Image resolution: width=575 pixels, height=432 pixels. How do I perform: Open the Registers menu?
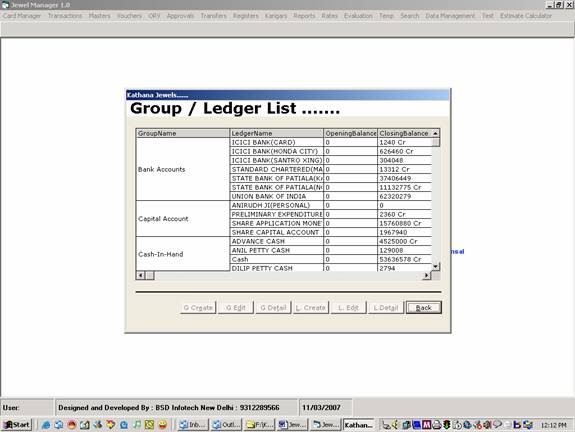pyautogui.click(x=246, y=16)
